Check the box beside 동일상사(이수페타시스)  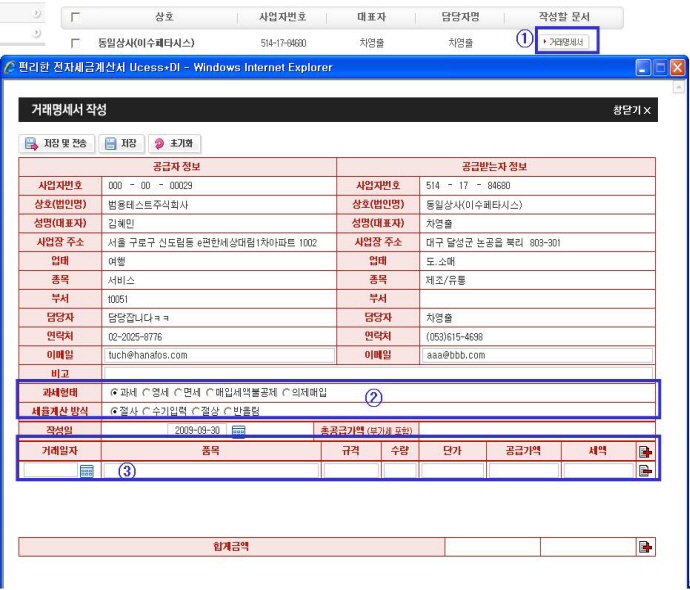point(75,43)
